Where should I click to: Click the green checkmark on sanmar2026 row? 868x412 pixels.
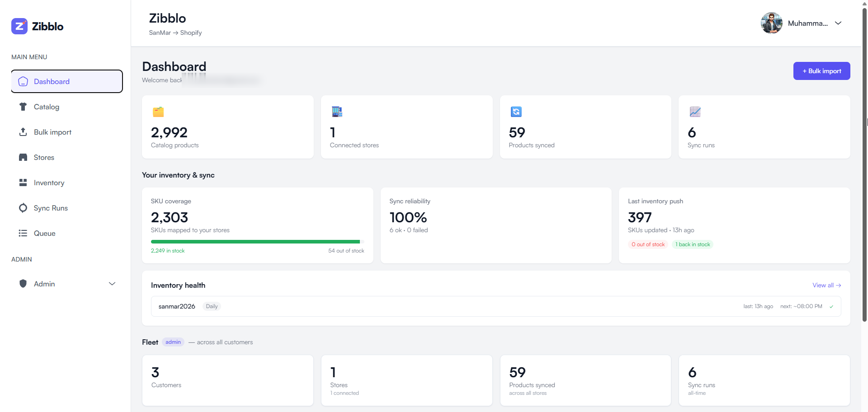point(831,306)
